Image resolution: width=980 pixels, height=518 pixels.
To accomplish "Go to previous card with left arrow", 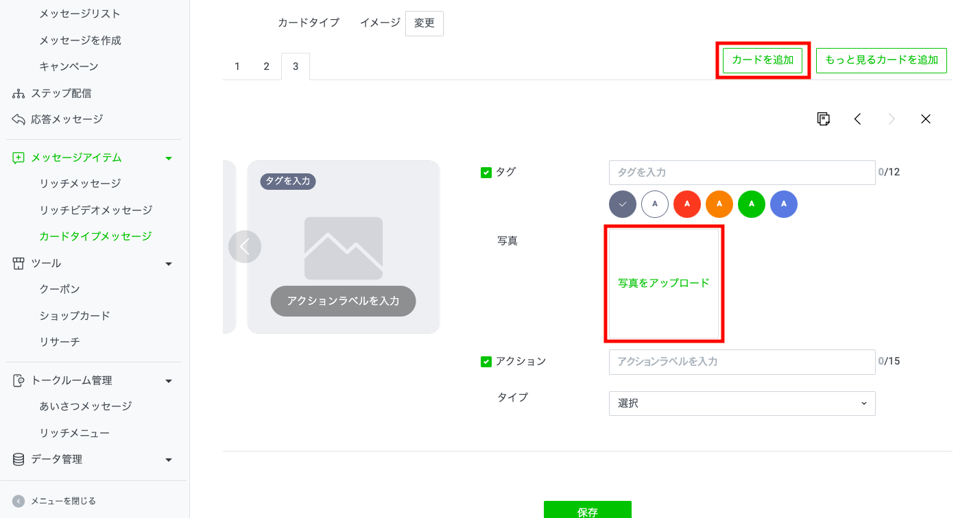I will pyautogui.click(x=857, y=119).
